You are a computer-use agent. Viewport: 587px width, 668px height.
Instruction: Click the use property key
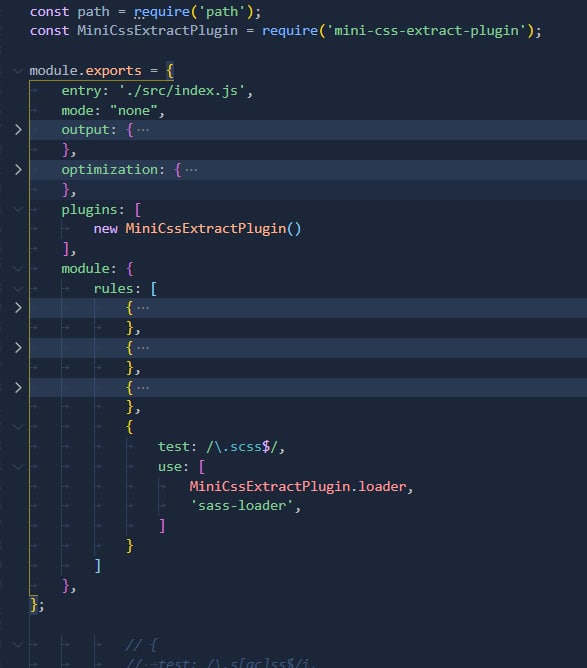click(169, 466)
